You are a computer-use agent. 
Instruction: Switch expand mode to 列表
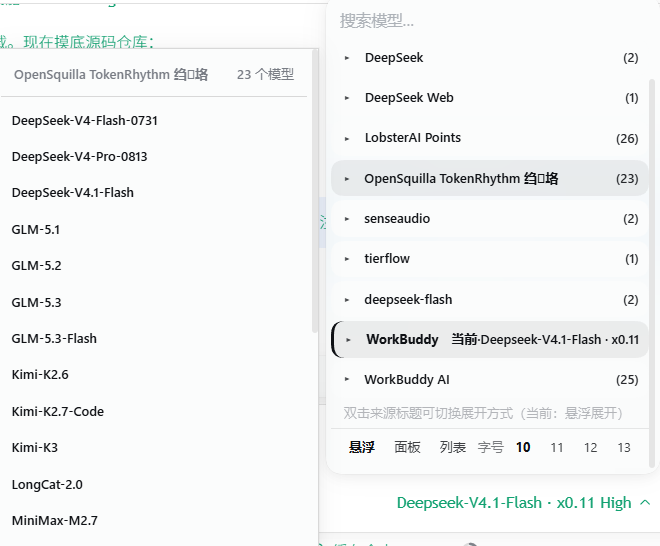pos(452,447)
